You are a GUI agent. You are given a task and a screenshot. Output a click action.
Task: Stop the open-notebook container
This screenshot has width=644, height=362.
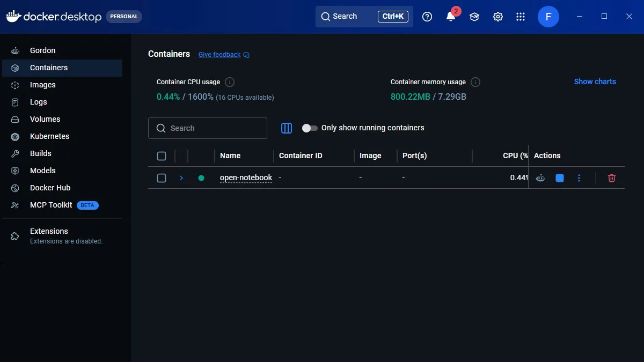pos(560,178)
